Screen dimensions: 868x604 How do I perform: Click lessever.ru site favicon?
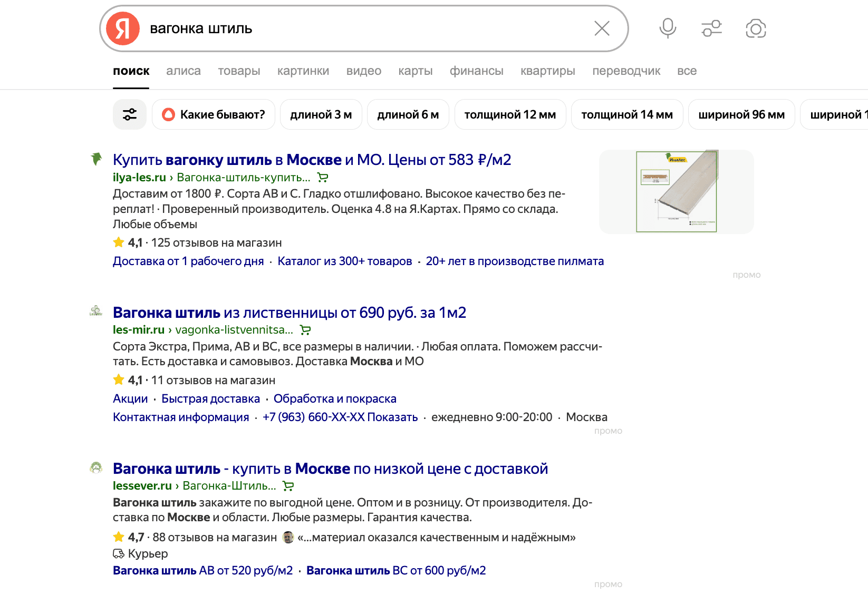pyautogui.click(x=96, y=467)
